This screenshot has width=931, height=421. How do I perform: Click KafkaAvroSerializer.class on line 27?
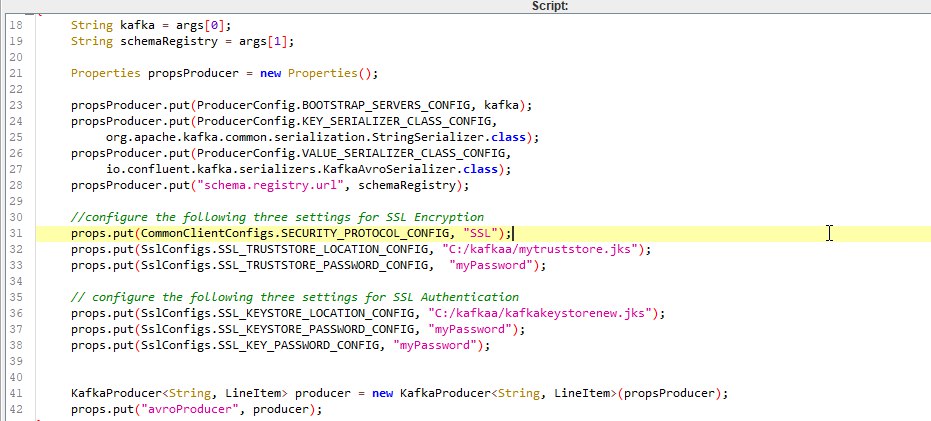click(x=410, y=169)
